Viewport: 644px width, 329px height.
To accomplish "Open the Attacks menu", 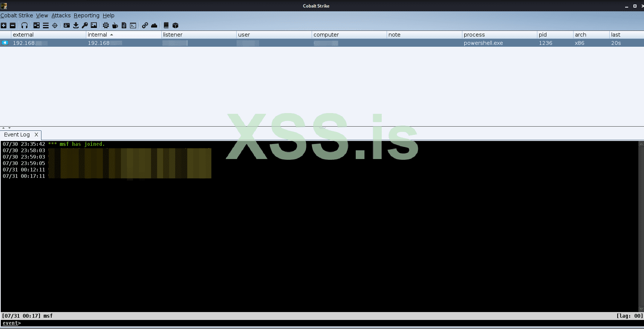I will coord(61,15).
